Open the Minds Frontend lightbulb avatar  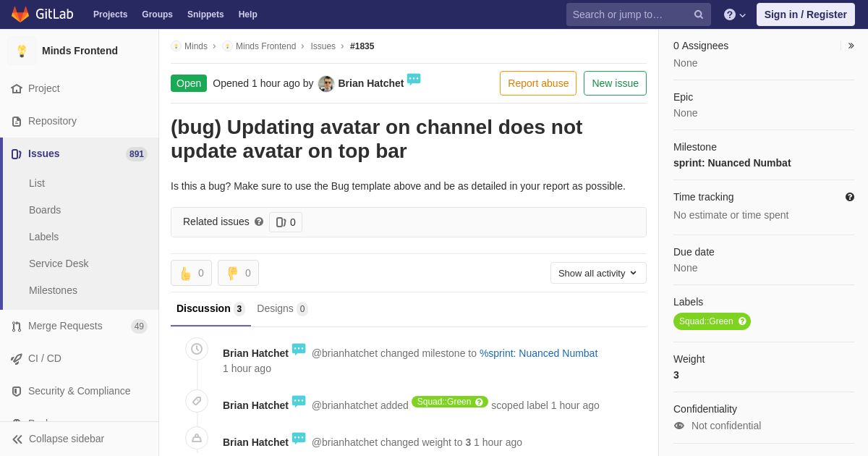pyautogui.click(x=22, y=51)
